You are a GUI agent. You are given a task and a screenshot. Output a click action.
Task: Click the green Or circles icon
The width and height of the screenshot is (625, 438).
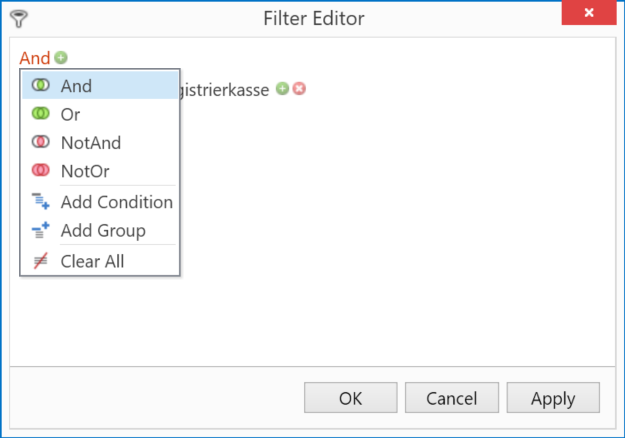click(40, 114)
